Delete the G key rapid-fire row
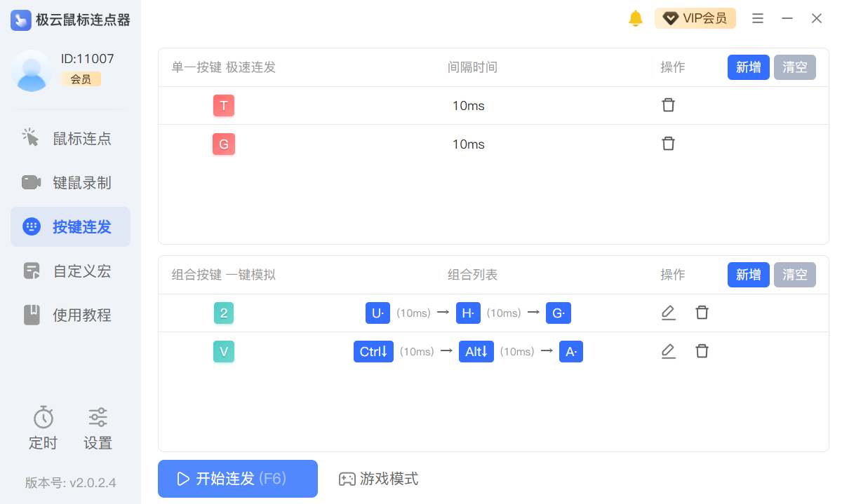The width and height of the screenshot is (842, 504). 669,144
